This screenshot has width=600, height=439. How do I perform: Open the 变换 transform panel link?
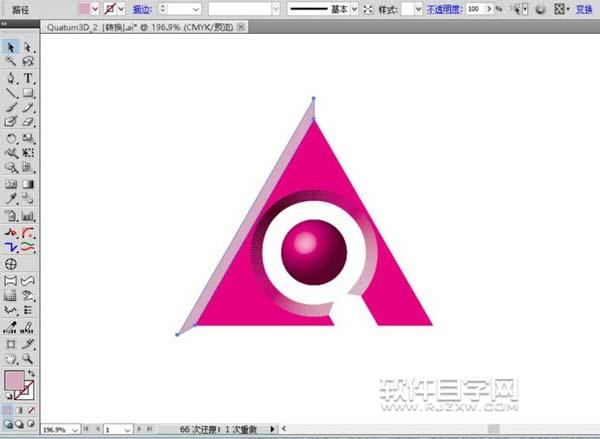point(584,9)
